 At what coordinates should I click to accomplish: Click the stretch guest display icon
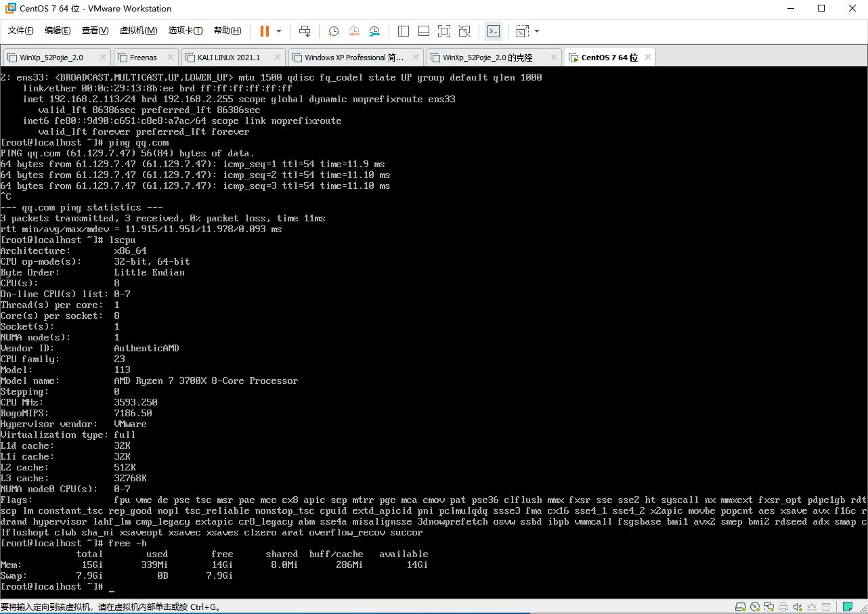(522, 31)
